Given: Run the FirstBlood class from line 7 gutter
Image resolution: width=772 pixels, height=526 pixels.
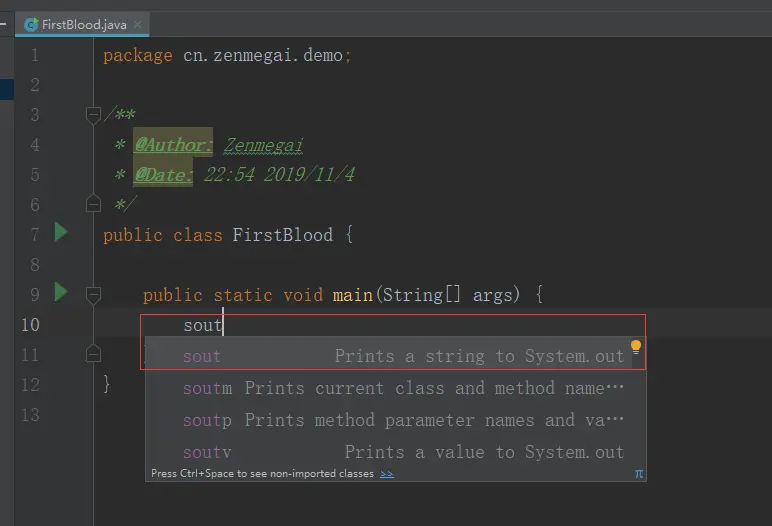Looking at the screenshot, I should pyautogui.click(x=61, y=232).
